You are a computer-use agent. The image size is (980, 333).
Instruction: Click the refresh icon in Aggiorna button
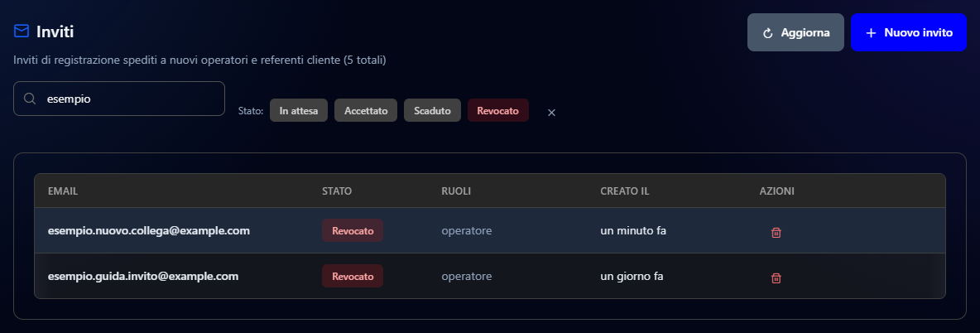[x=768, y=32]
